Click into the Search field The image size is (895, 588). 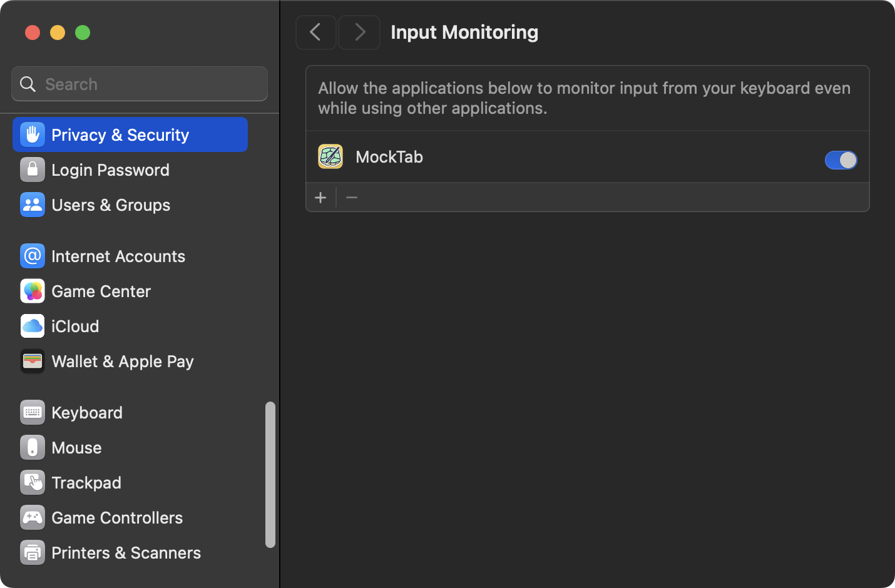point(140,84)
